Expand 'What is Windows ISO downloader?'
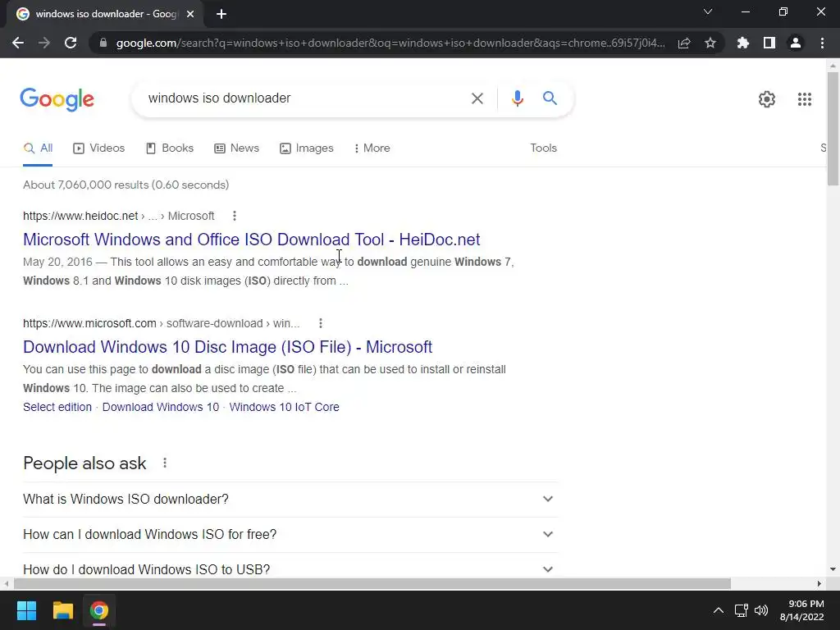The height and width of the screenshot is (630, 840). 290,500
